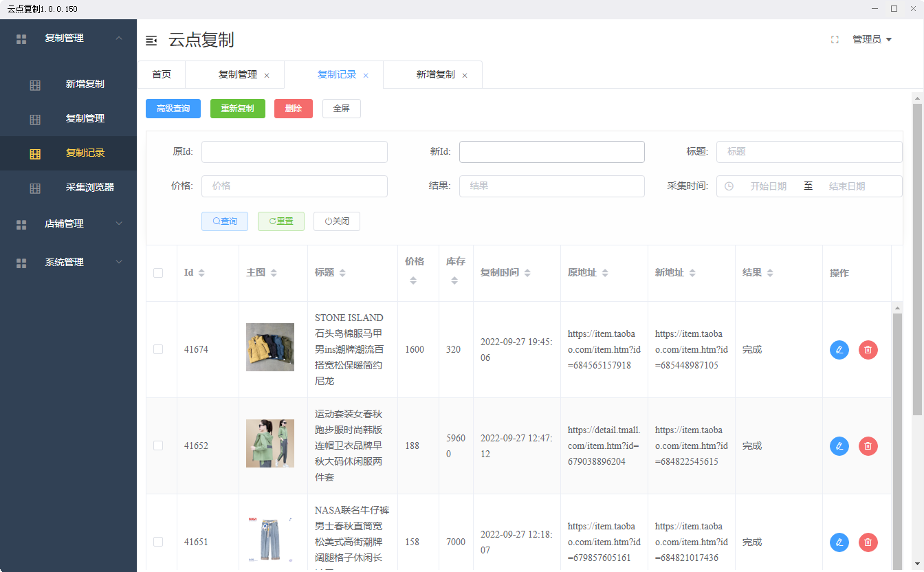Click the delete trash icon for record 41674
This screenshot has height=572, width=924.
point(868,350)
